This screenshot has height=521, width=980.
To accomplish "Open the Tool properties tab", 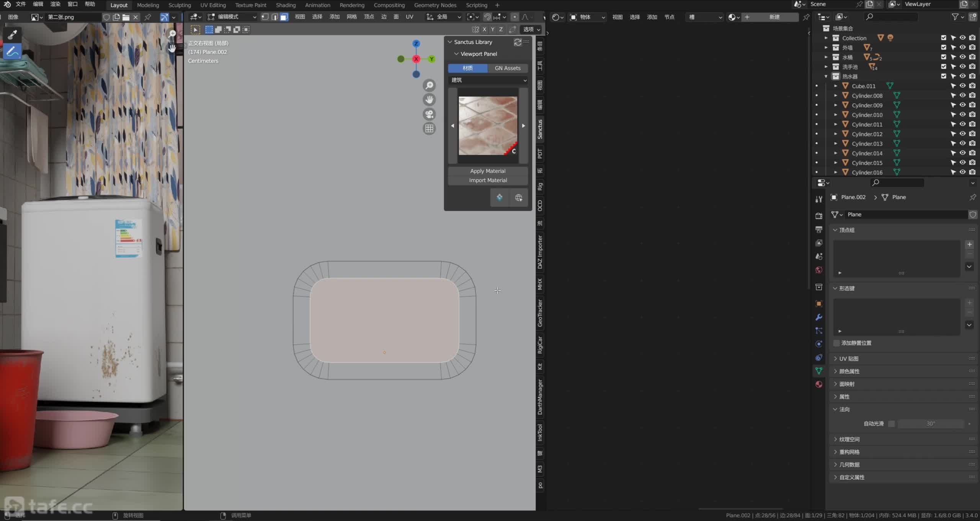I will coord(819,199).
